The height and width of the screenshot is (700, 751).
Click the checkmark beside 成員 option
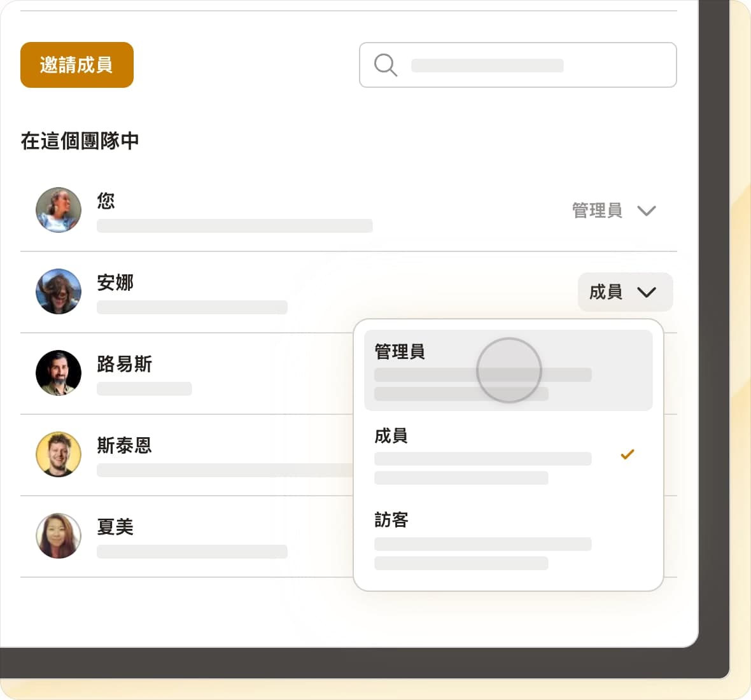(x=627, y=454)
